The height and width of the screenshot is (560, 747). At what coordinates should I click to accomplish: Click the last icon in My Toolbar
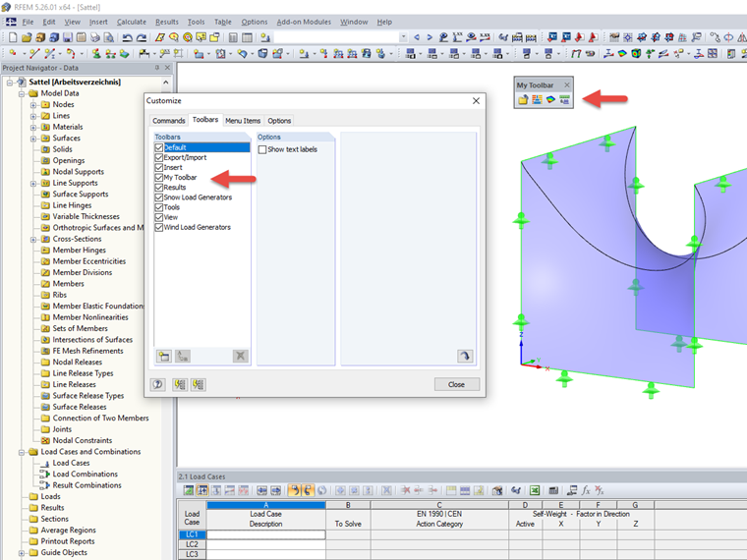564,99
